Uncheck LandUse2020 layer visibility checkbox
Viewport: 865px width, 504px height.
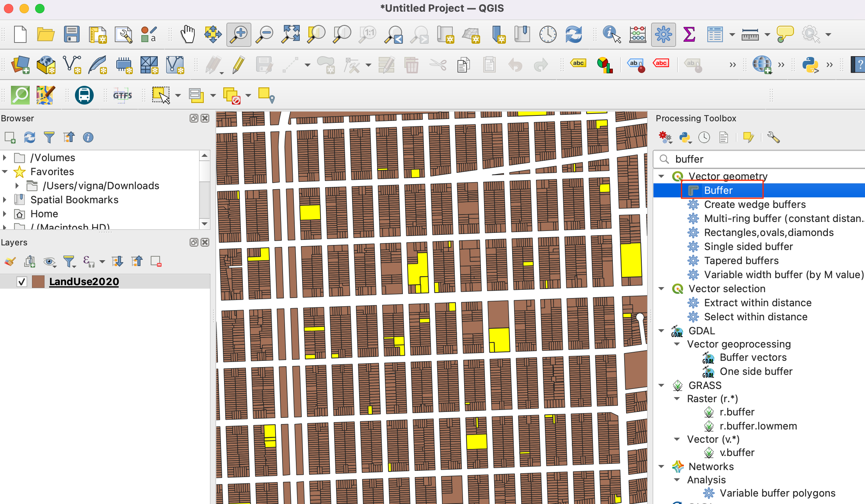(22, 282)
